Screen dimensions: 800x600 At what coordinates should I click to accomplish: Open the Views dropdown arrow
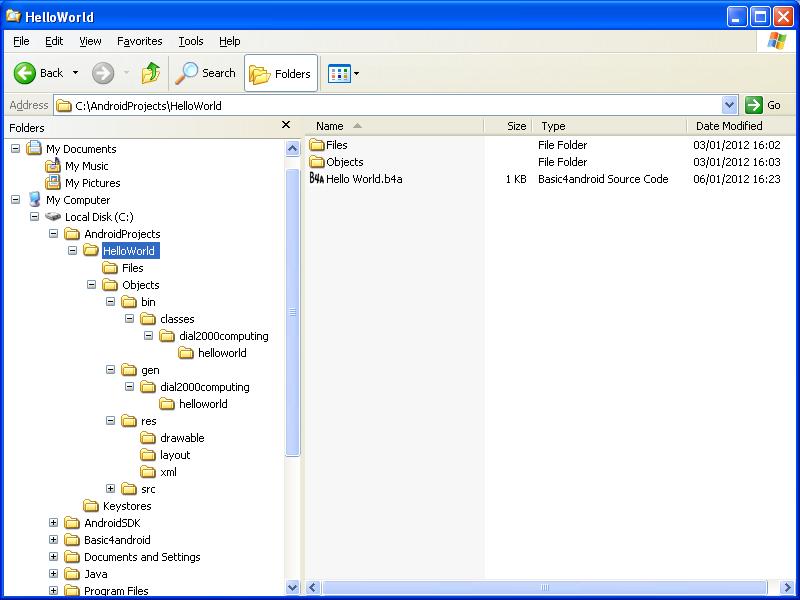coord(357,73)
